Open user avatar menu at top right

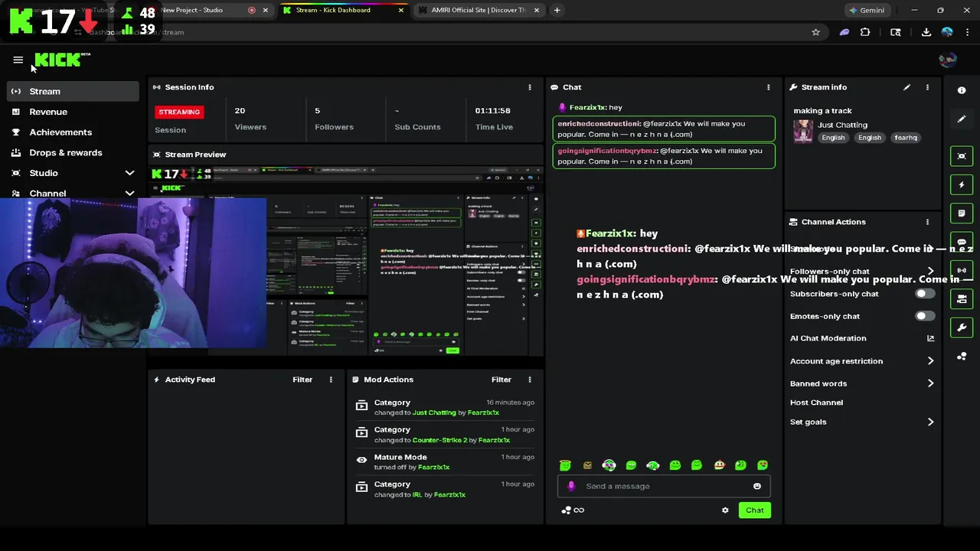tap(948, 60)
